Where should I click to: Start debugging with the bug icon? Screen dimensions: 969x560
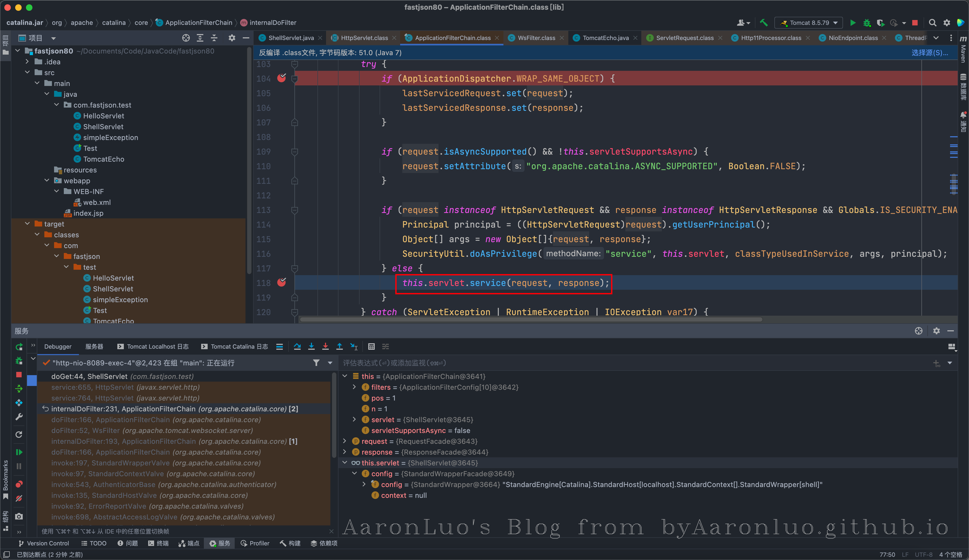pyautogui.click(x=867, y=23)
